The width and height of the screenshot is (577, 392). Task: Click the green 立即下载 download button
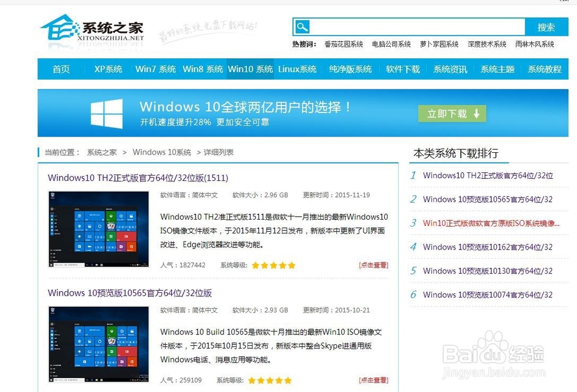[452, 114]
